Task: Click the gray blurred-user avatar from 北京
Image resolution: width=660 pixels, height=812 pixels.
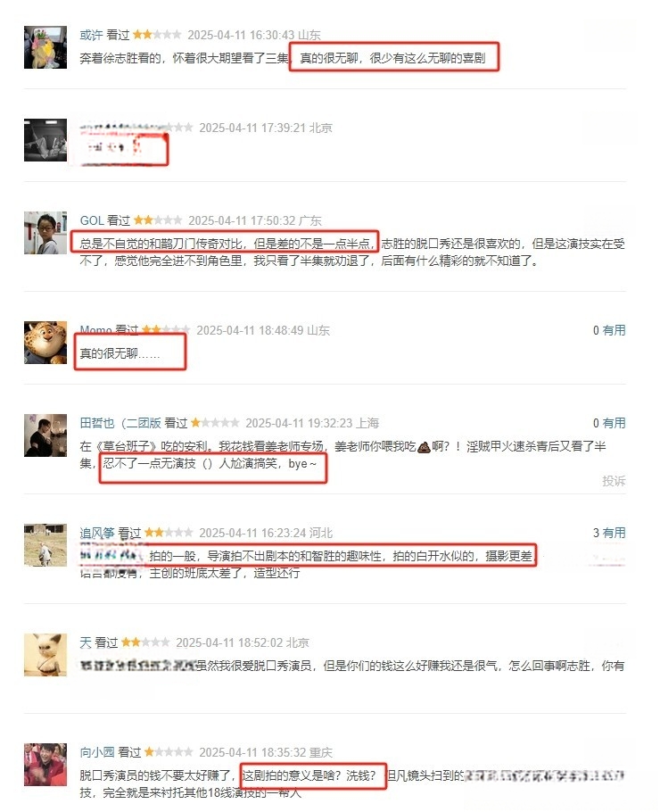Action: (45, 140)
